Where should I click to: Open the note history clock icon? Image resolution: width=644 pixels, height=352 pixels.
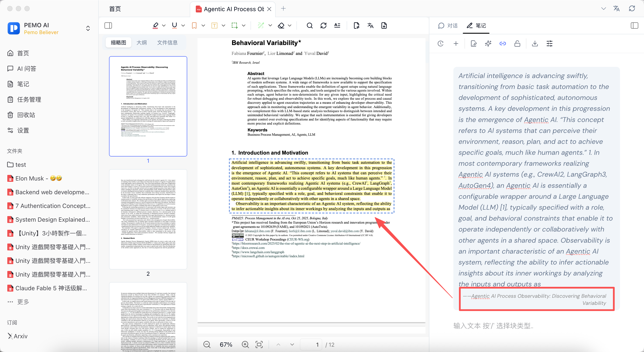pyautogui.click(x=440, y=44)
